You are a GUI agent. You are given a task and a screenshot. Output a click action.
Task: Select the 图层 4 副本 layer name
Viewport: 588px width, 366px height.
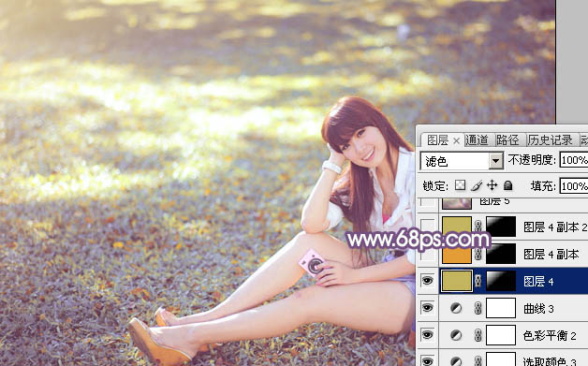click(551, 254)
